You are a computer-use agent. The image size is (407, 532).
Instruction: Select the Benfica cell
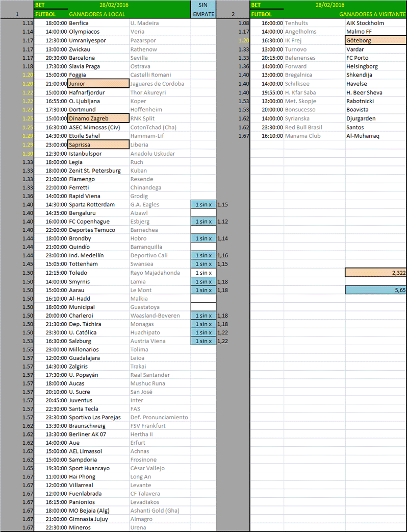point(98,23)
